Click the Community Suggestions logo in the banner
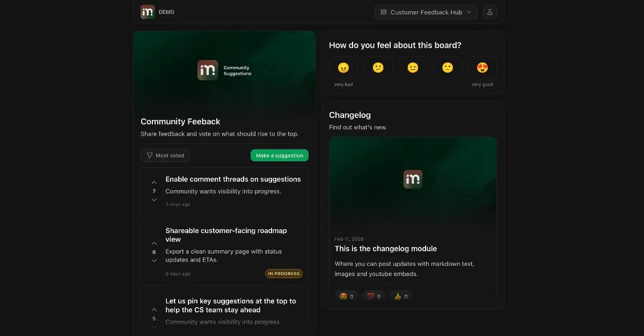The image size is (644, 336). click(208, 70)
